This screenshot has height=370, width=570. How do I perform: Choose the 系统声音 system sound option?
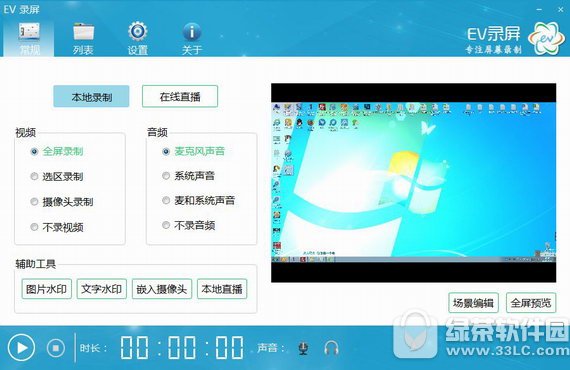188,176
